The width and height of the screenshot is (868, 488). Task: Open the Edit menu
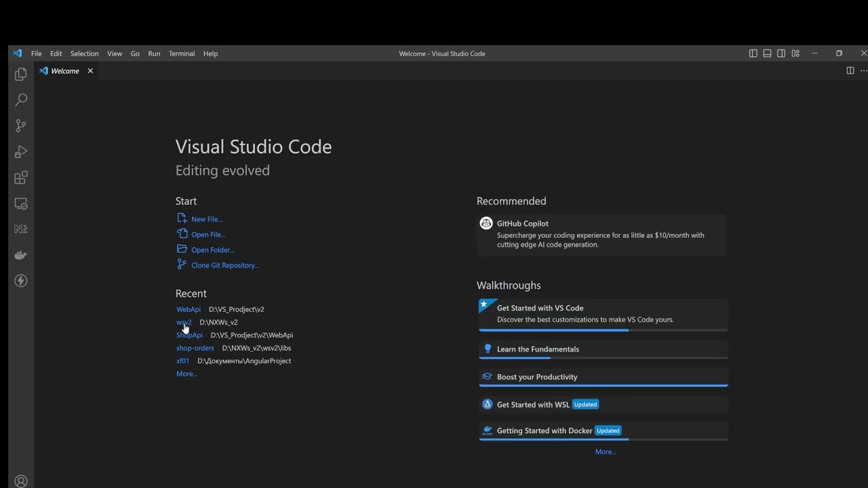point(56,54)
